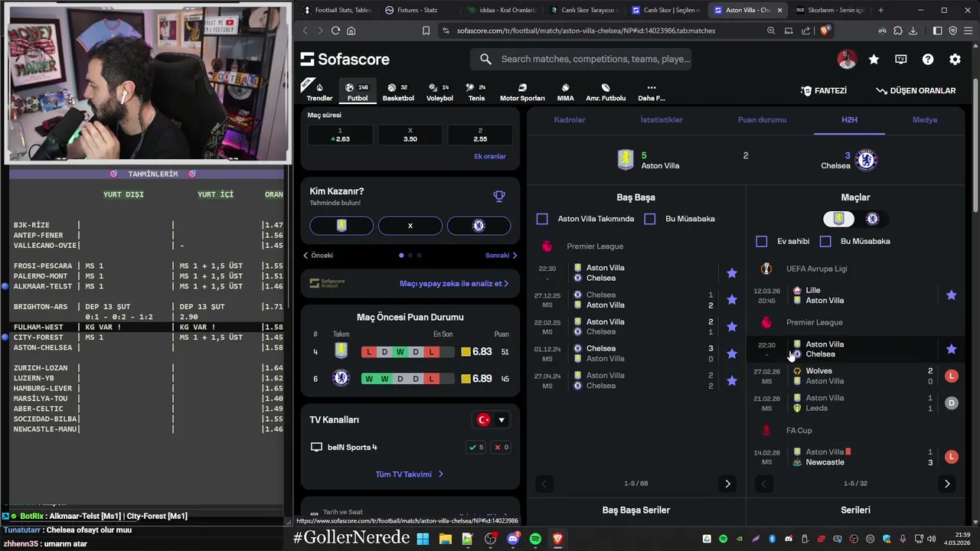Vote Chelsea in Kim Kazanır poll
Image resolution: width=980 pixels, height=551 pixels.
point(479,226)
